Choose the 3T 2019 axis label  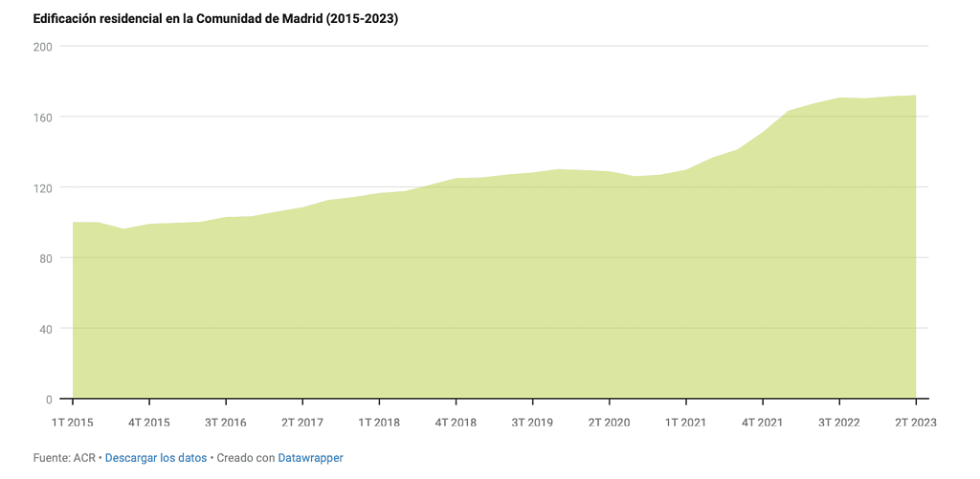tap(532, 422)
